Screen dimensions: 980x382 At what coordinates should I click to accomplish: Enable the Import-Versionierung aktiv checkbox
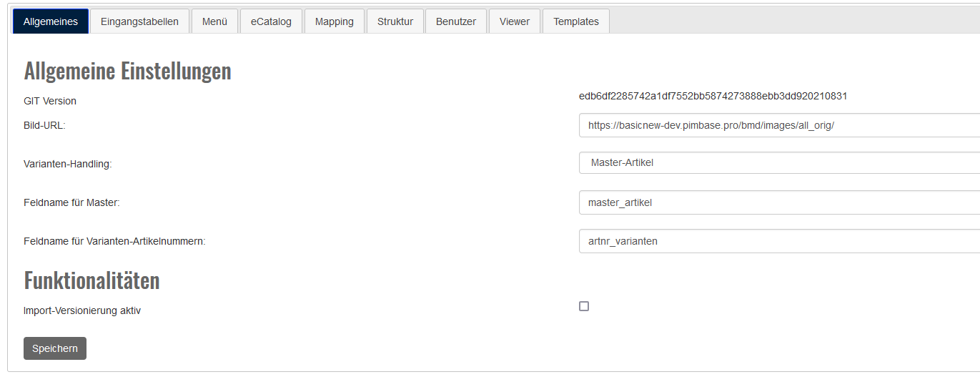coord(584,306)
